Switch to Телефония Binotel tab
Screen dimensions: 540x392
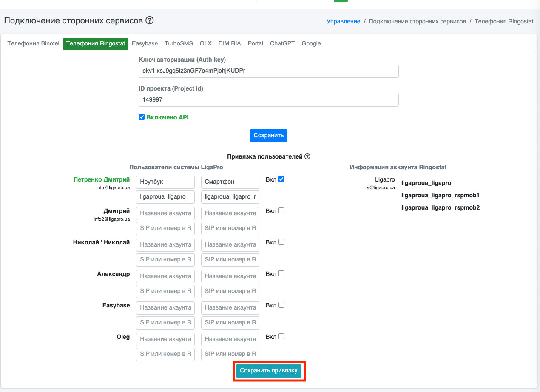click(x=34, y=44)
